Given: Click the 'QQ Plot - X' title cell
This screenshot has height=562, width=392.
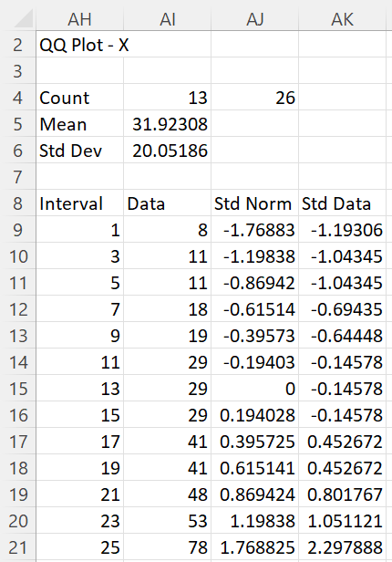Looking at the screenshot, I should 79,45.
